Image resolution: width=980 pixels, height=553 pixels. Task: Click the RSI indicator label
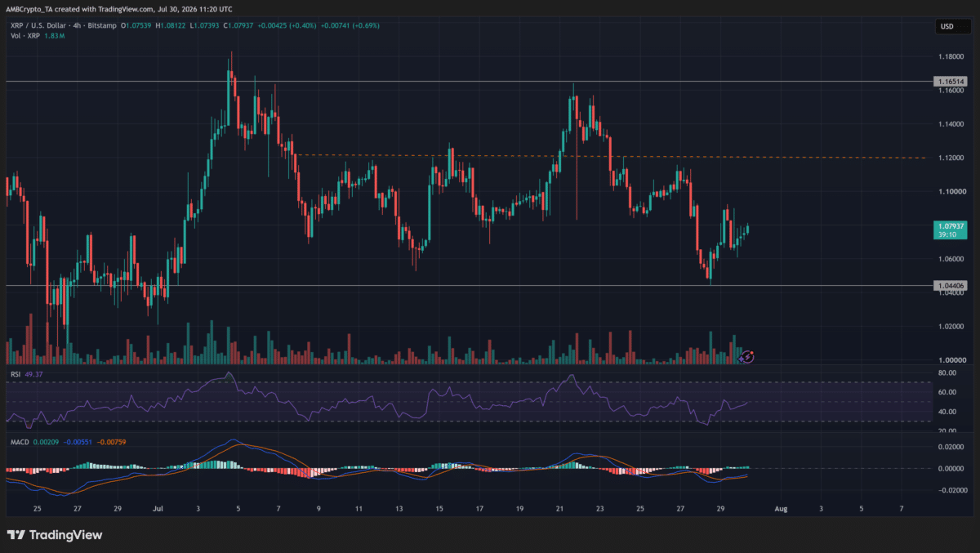(x=14, y=375)
